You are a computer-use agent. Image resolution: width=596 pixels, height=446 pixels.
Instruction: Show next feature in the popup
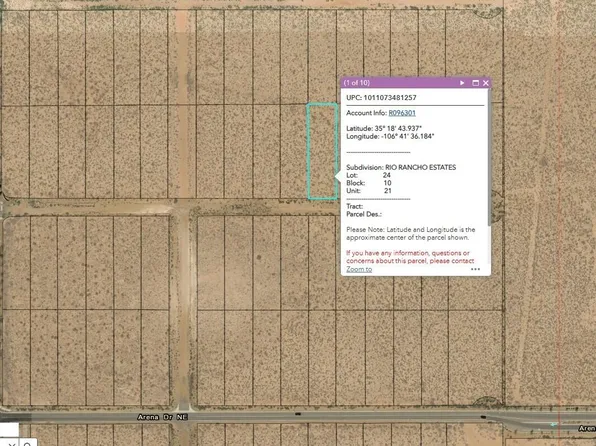pos(462,83)
